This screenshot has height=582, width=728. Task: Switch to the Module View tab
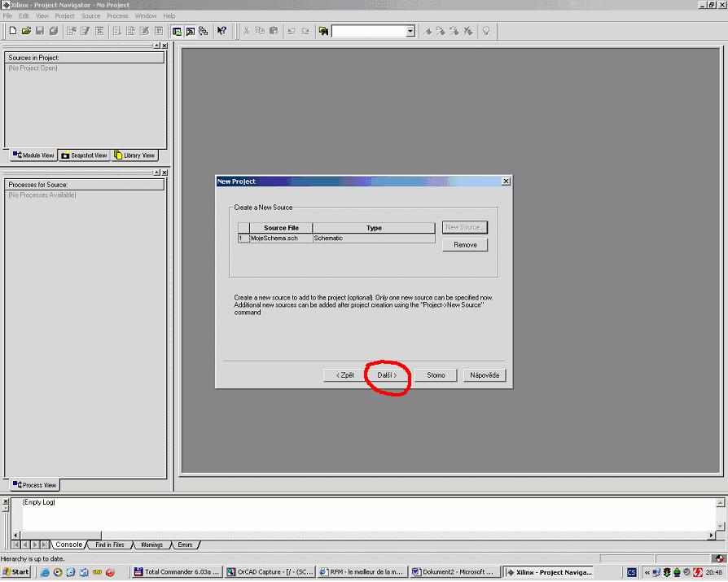33,155
